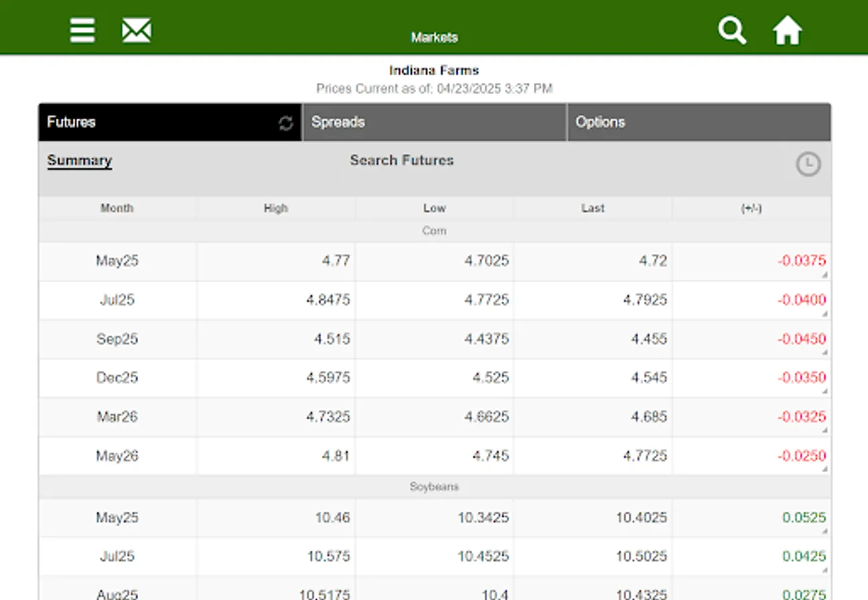This screenshot has height=600, width=868.
Task: Expand the corner arrow on Corn Jul25 row
Action: pyautogui.click(x=825, y=314)
